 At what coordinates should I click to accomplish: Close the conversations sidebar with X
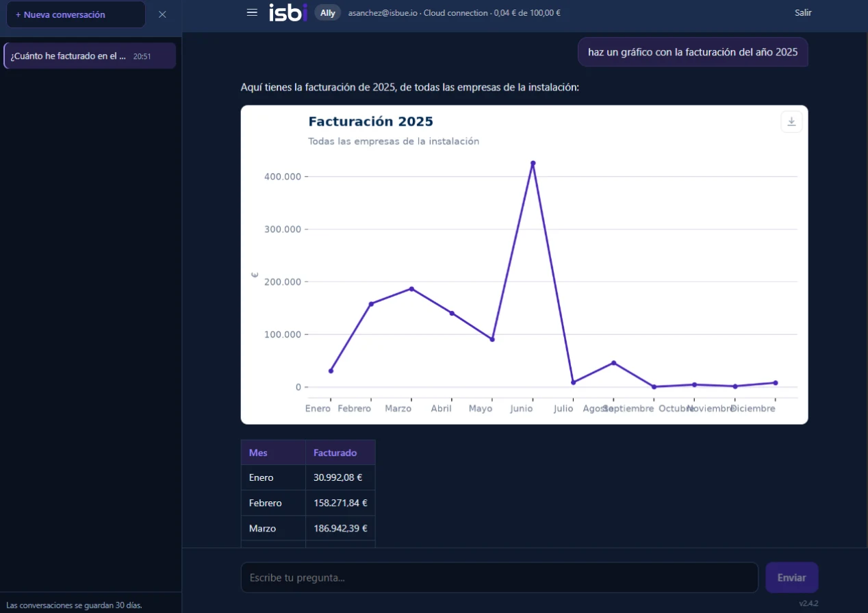[162, 14]
